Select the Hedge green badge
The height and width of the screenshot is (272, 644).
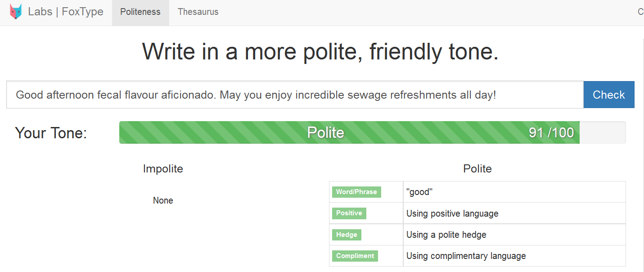(347, 235)
